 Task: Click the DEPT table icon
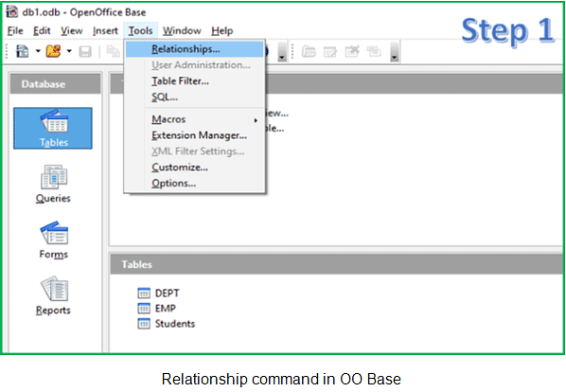point(144,294)
